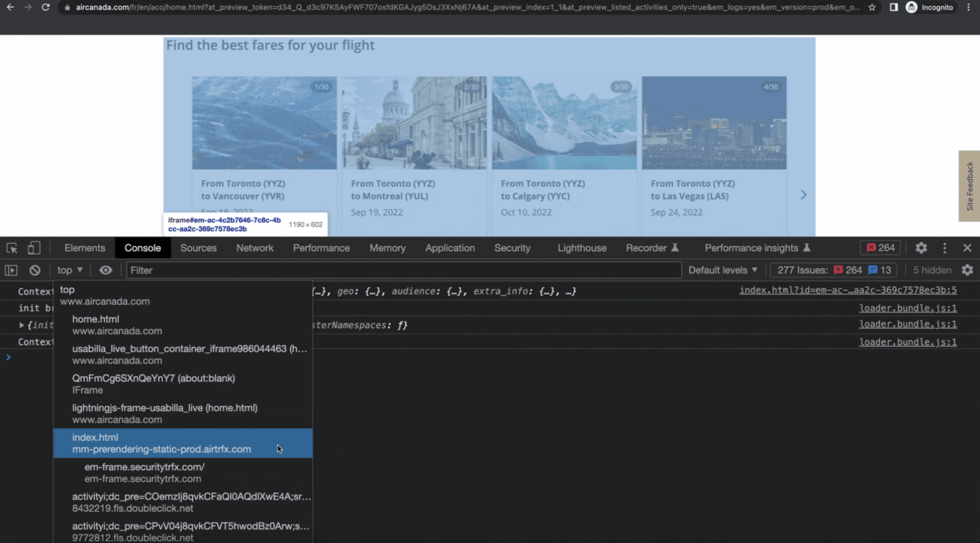Image resolution: width=980 pixels, height=543 pixels.
Task: Close the DevTools panel
Action: (x=967, y=248)
